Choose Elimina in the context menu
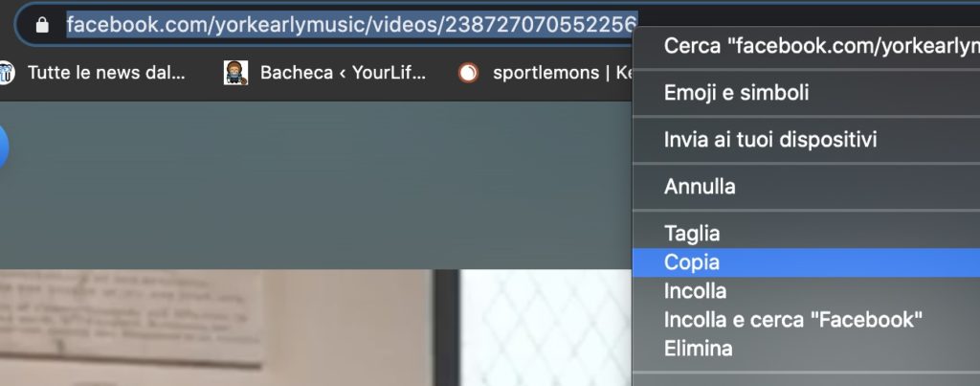This screenshot has width=980, height=386. pos(806,349)
